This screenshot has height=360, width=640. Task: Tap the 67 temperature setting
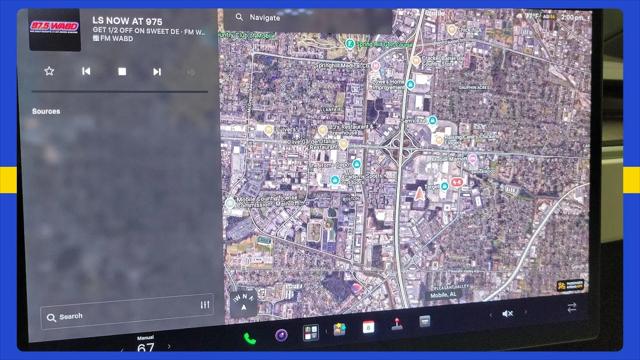coord(146,348)
